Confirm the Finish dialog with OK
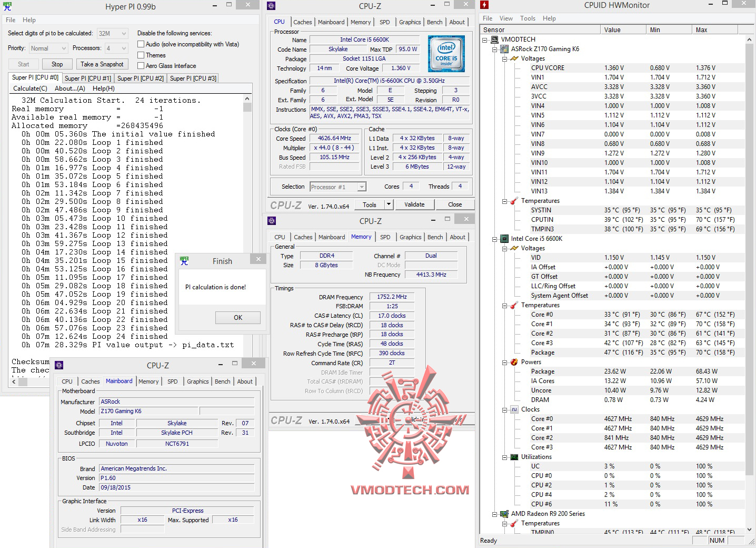 [238, 318]
